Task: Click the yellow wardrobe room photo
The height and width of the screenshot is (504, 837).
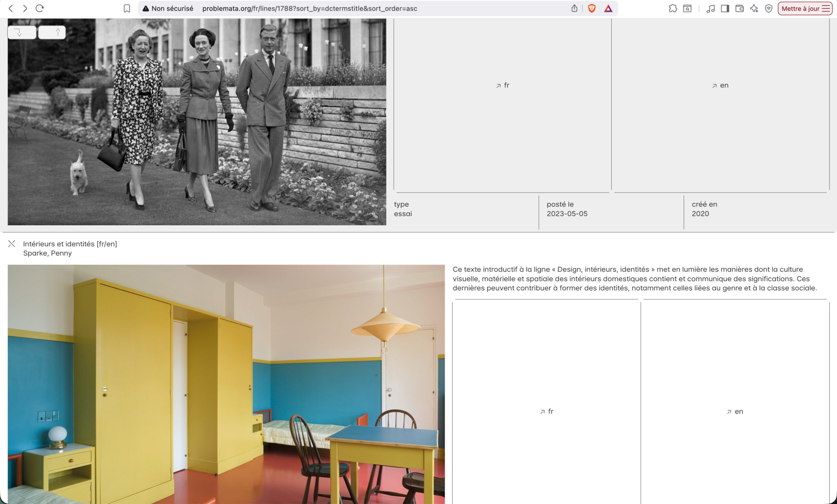Action: (x=226, y=383)
